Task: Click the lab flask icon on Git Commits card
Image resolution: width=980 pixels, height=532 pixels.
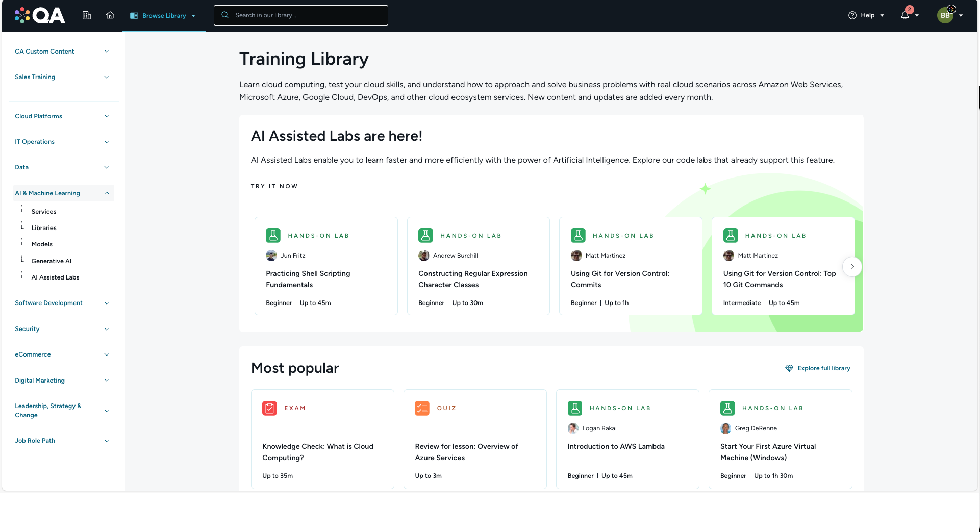Action: [x=578, y=235]
